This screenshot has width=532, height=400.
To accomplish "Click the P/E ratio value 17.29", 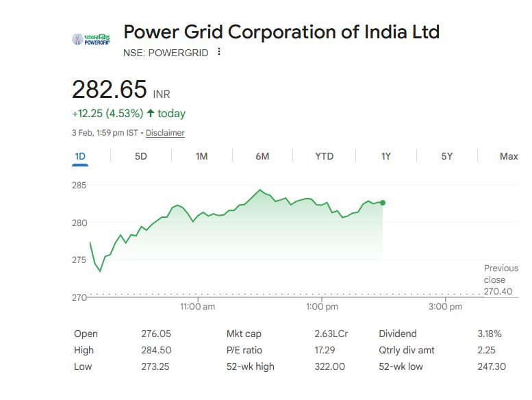I will pos(325,350).
